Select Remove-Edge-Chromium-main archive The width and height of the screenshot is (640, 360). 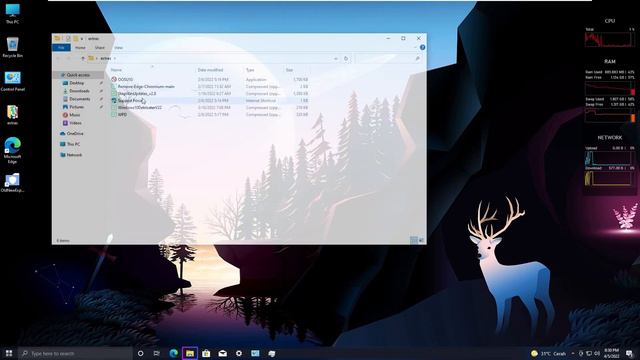click(146, 87)
